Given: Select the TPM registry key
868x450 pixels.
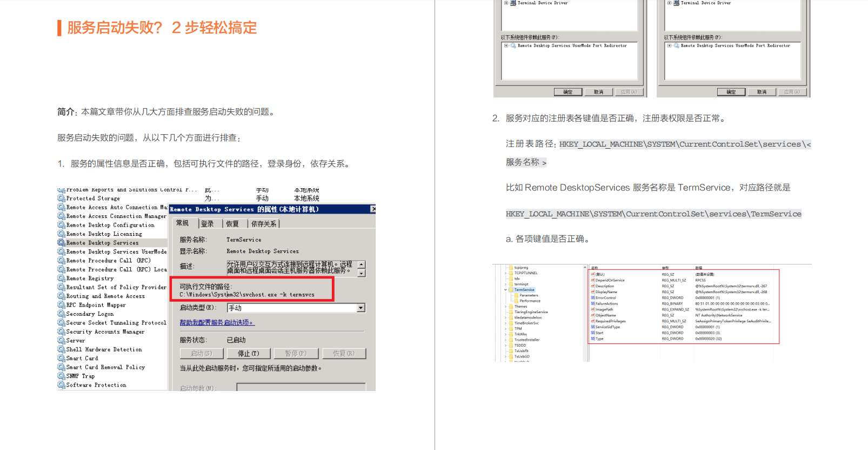Looking at the screenshot, I should (x=518, y=329).
